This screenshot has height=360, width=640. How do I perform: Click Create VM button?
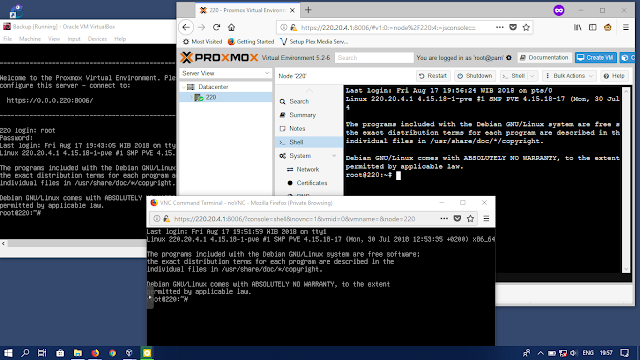pyautogui.click(x=596, y=58)
